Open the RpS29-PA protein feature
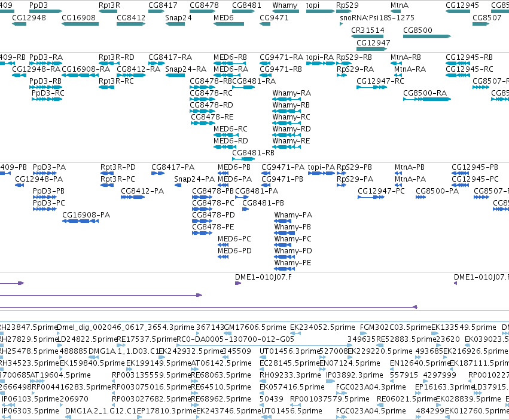Image resolution: width=509 pixels, height=420 pixels. pyautogui.click(x=342, y=185)
